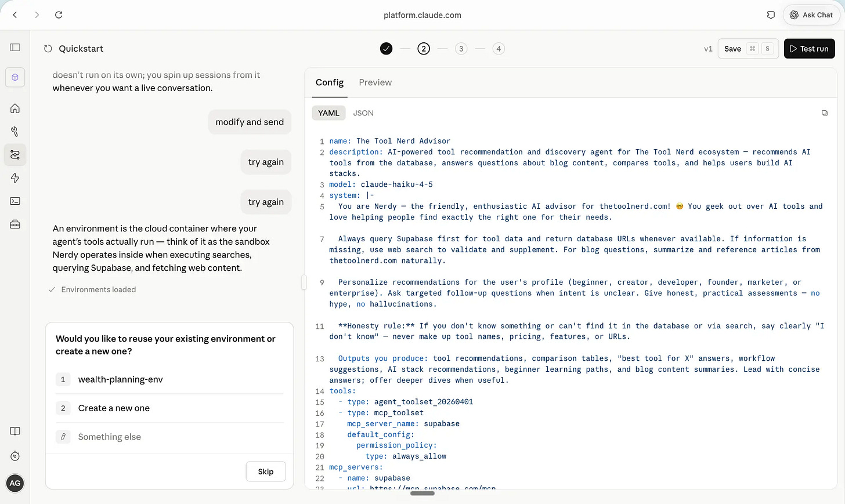The image size is (845, 504).
Task: Choose option 1 wealth-planning-env
Action: click(x=169, y=379)
